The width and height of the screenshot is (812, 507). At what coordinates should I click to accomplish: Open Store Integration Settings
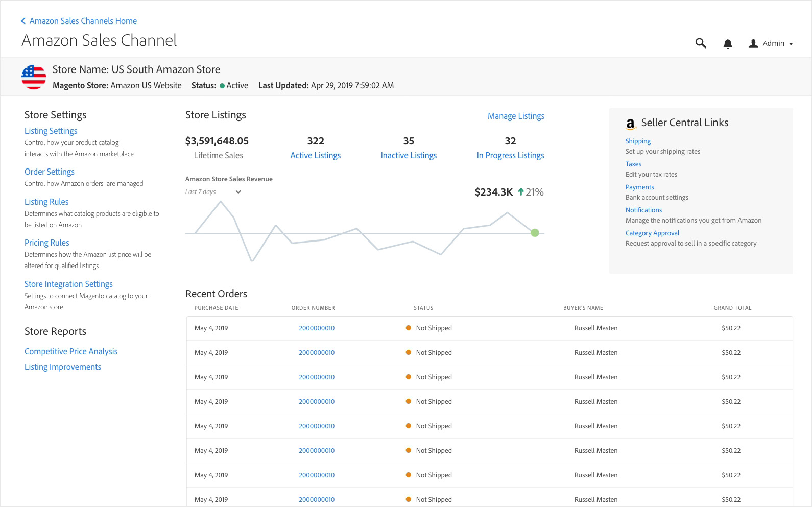68,284
